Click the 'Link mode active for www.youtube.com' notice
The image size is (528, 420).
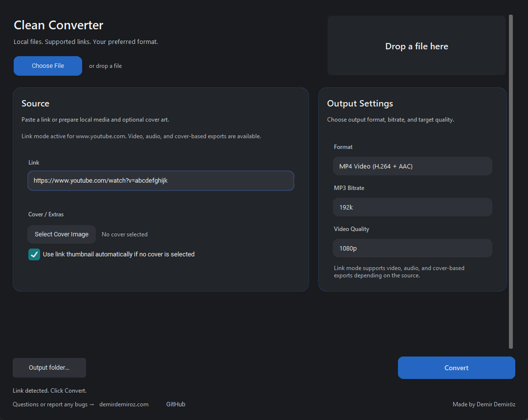pos(141,136)
